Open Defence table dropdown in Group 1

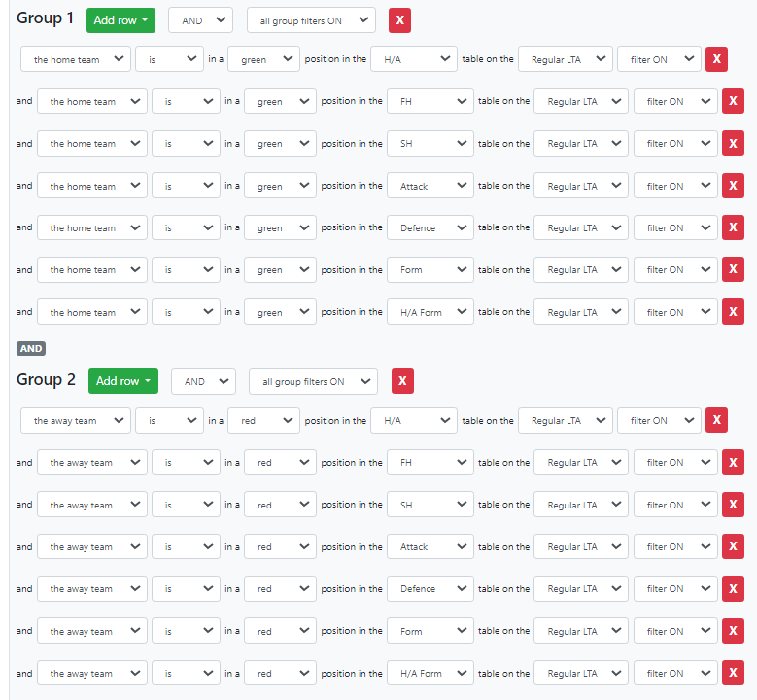tap(430, 227)
